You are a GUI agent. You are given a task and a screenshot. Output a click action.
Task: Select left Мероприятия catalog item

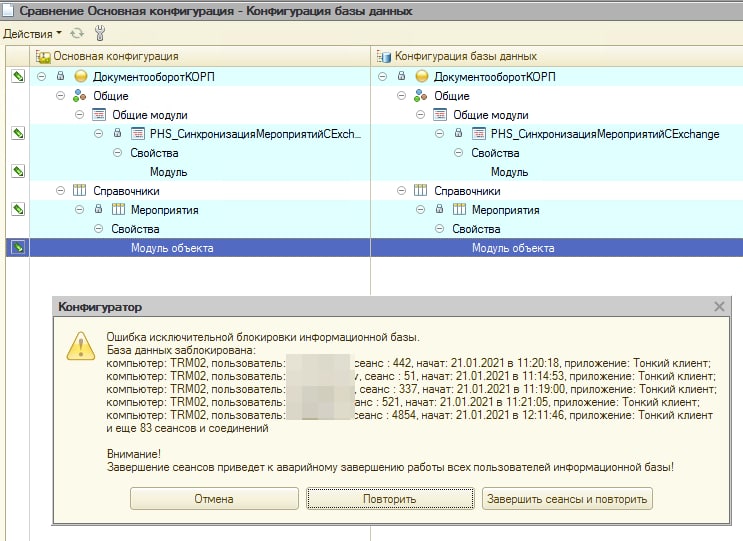click(165, 210)
